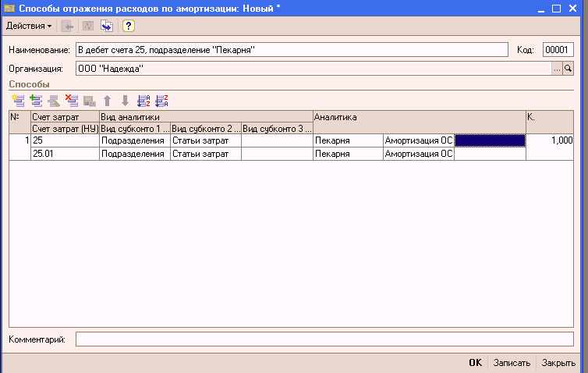Click the coefficient cell showing 1,000
This screenshot has height=373, width=588.
click(x=550, y=140)
